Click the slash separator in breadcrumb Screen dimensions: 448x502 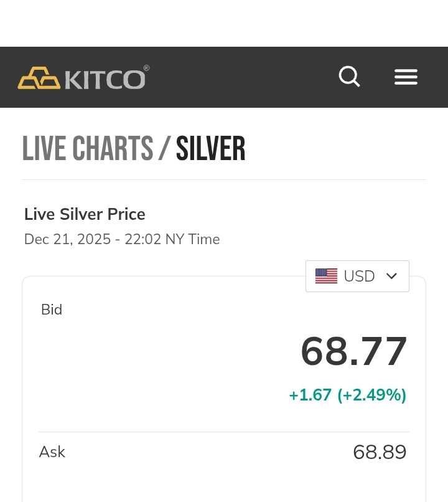pos(164,149)
